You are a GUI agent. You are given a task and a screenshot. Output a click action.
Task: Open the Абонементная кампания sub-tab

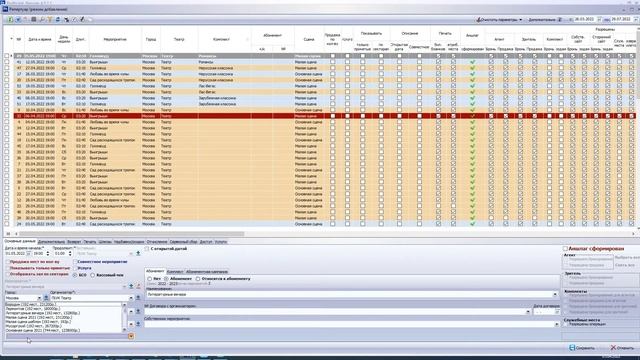pyautogui.click(x=207, y=271)
